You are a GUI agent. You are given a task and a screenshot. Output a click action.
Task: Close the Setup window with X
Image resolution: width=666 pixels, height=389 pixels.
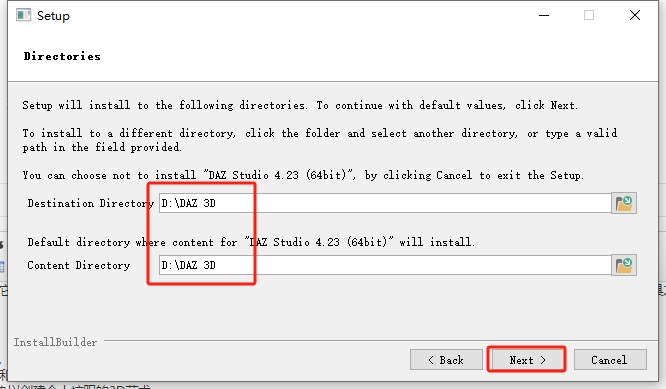point(635,16)
